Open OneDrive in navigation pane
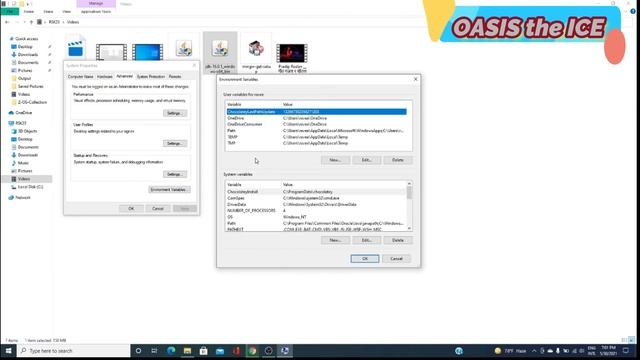 [23, 113]
